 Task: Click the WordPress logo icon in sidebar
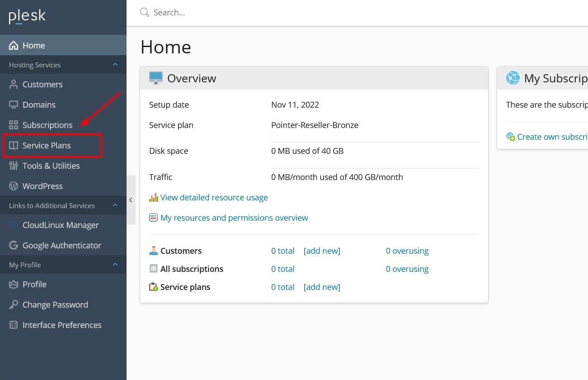pyautogui.click(x=14, y=186)
